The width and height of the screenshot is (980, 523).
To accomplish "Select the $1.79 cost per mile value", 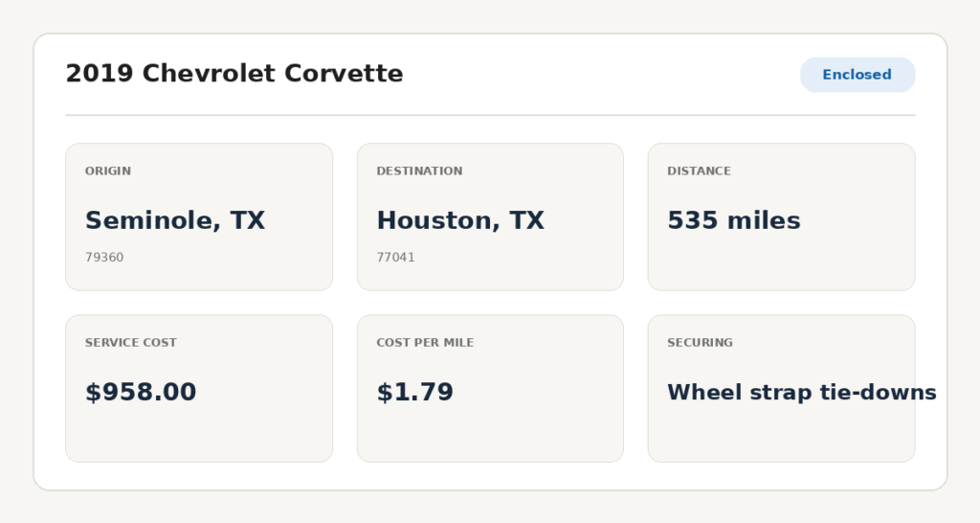I will [415, 393].
